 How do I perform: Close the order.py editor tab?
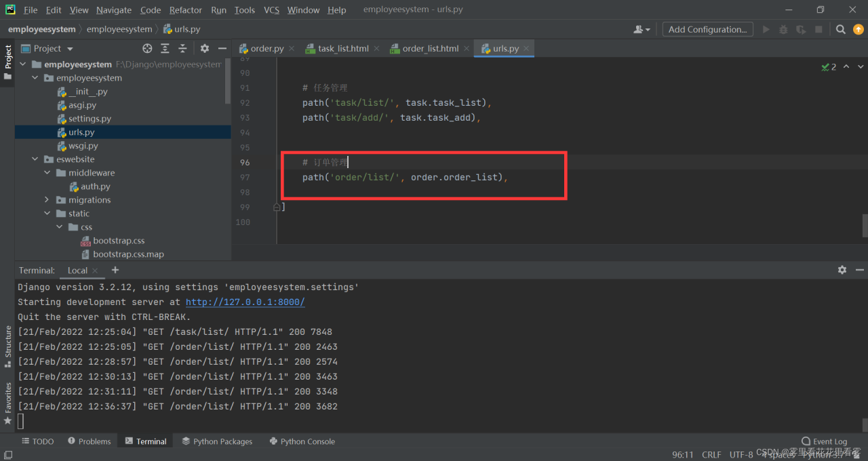291,49
